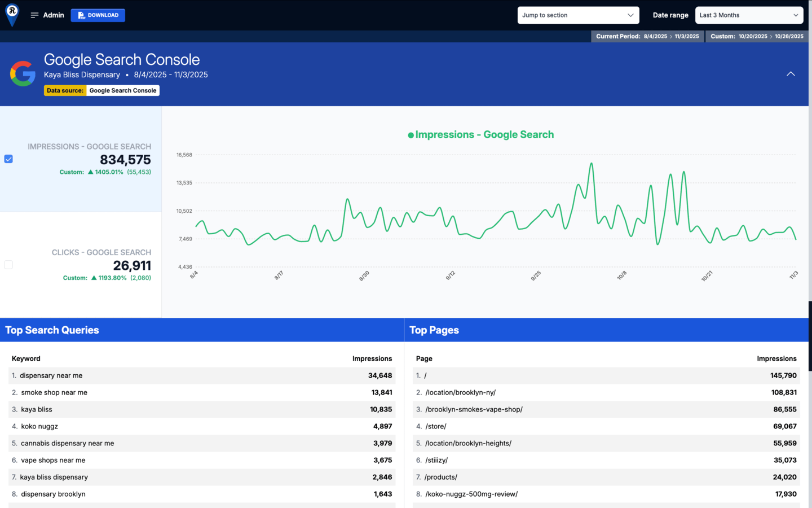Enable the Clicks - Google Search checkbox
Image resolution: width=812 pixels, height=508 pixels.
point(8,265)
